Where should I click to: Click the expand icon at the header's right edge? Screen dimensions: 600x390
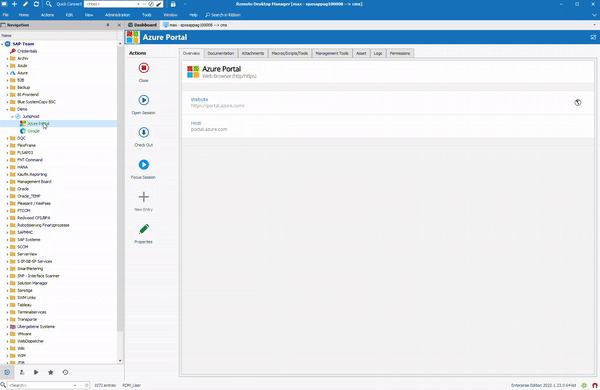(x=593, y=37)
